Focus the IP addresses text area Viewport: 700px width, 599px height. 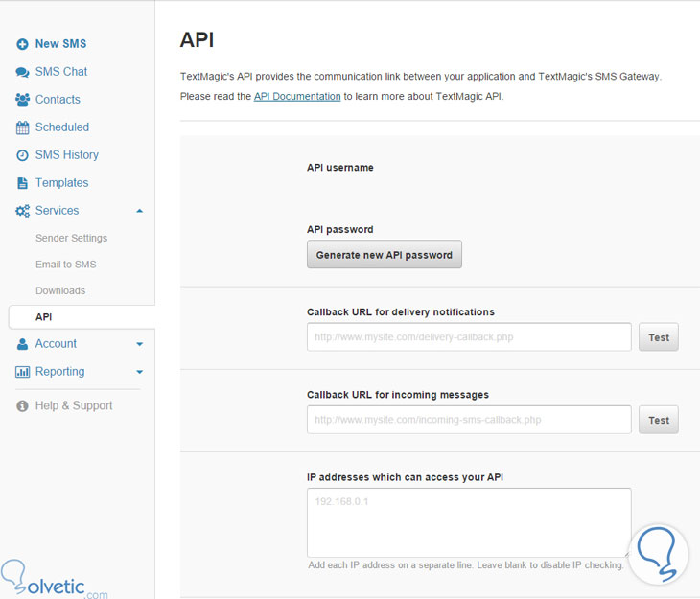click(469, 521)
